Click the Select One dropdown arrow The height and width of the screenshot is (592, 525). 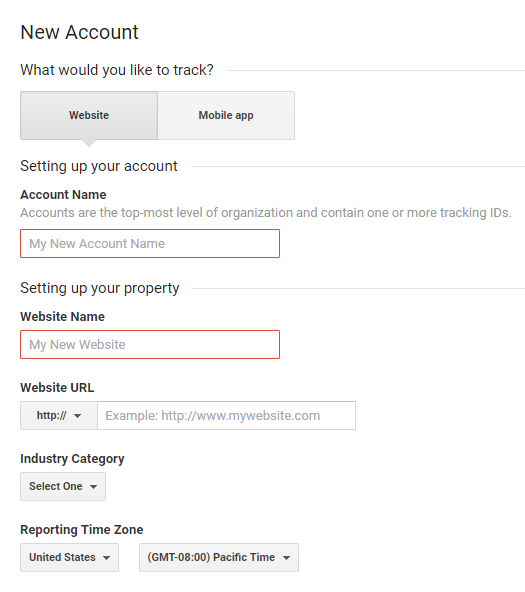pos(93,487)
